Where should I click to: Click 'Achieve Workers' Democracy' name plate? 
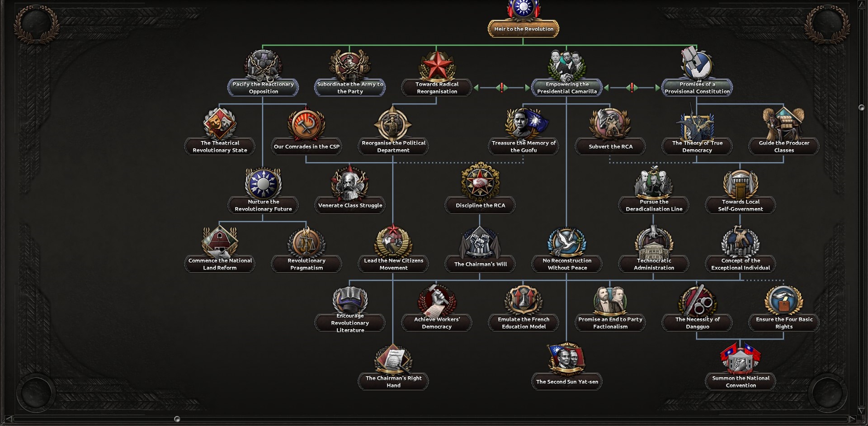click(437, 323)
